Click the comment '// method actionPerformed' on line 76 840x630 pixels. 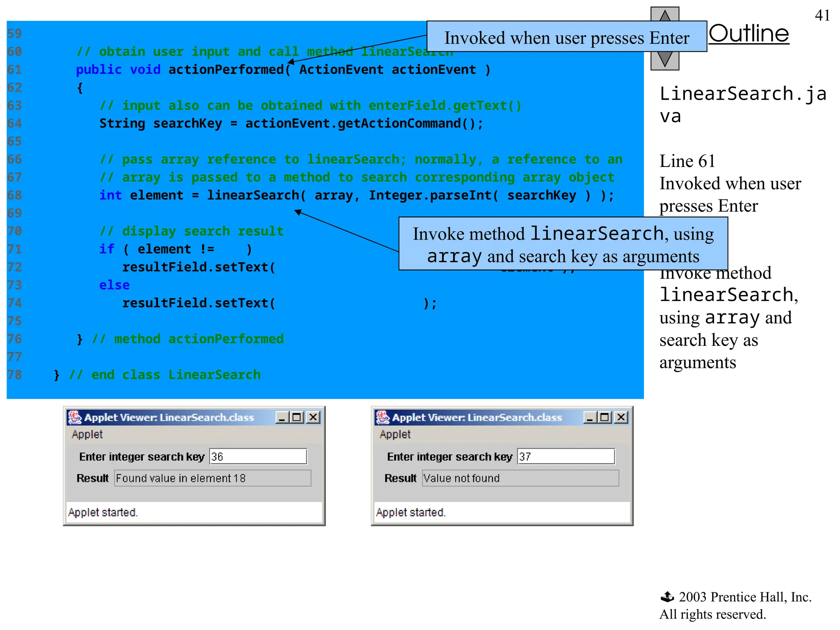(188, 339)
